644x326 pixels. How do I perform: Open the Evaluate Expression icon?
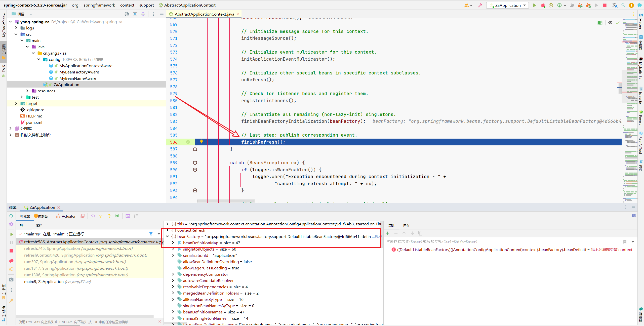128,216
